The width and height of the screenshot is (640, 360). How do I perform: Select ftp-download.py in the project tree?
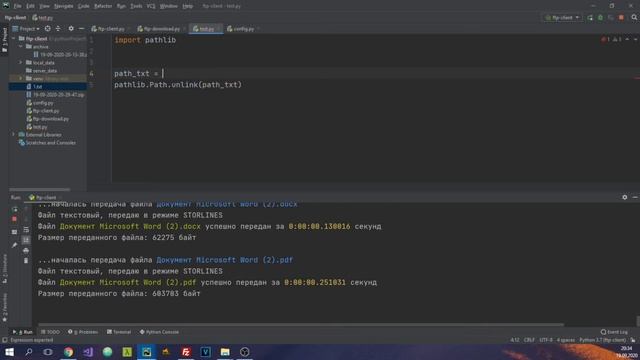pos(48,119)
